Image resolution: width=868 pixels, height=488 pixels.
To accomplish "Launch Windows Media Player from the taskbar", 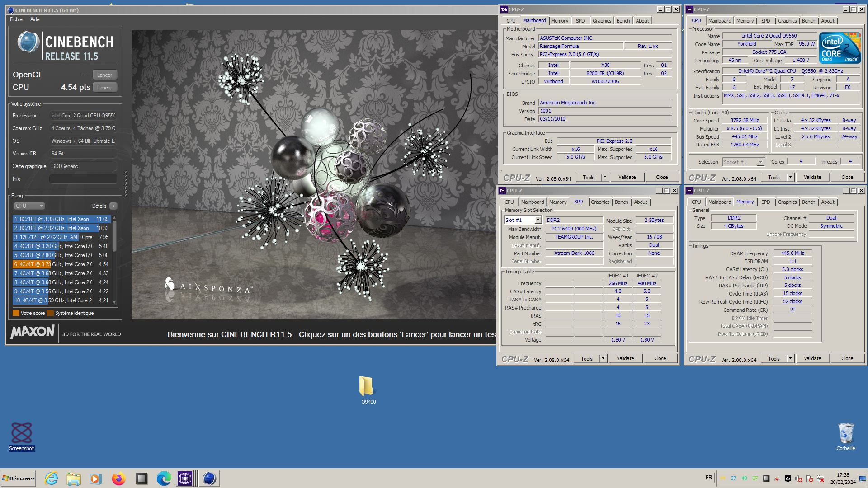I will 96,479.
